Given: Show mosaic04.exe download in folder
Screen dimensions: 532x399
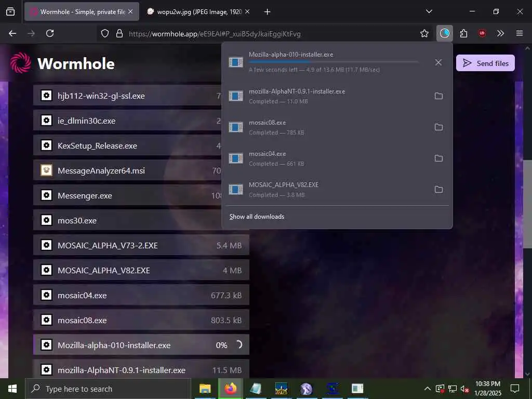Looking at the screenshot, I should coord(438,158).
